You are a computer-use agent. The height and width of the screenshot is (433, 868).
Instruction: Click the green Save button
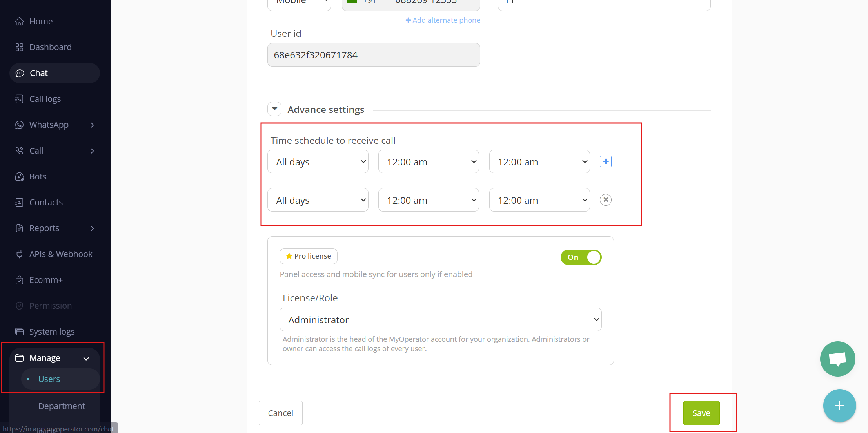[701, 413]
